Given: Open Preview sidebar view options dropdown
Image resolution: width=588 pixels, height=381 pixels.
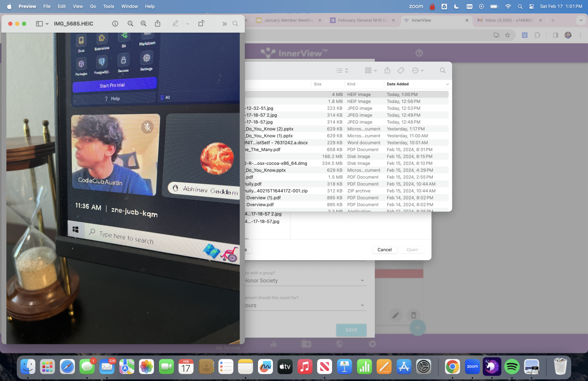Looking at the screenshot, I should [42, 23].
